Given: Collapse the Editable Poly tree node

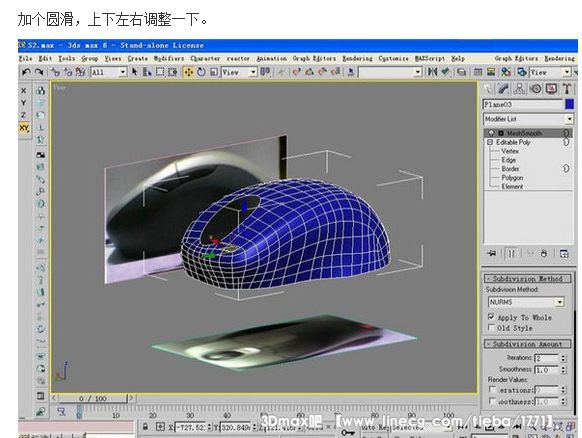Looking at the screenshot, I should (x=490, y=142).
